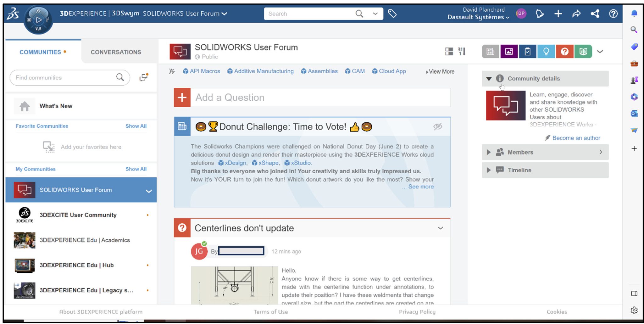Expand the Timeline section
644x324 pixels.
(x=489, y=170)
